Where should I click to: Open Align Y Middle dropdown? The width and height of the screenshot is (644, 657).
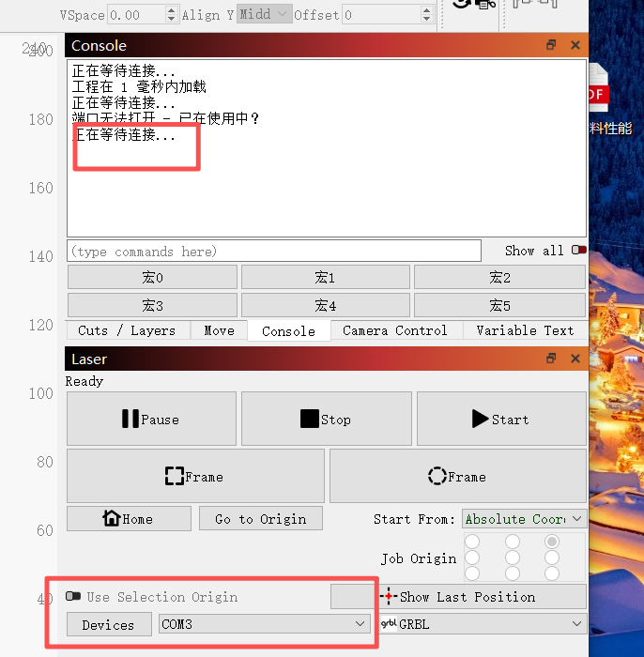[x=264, y=14]
